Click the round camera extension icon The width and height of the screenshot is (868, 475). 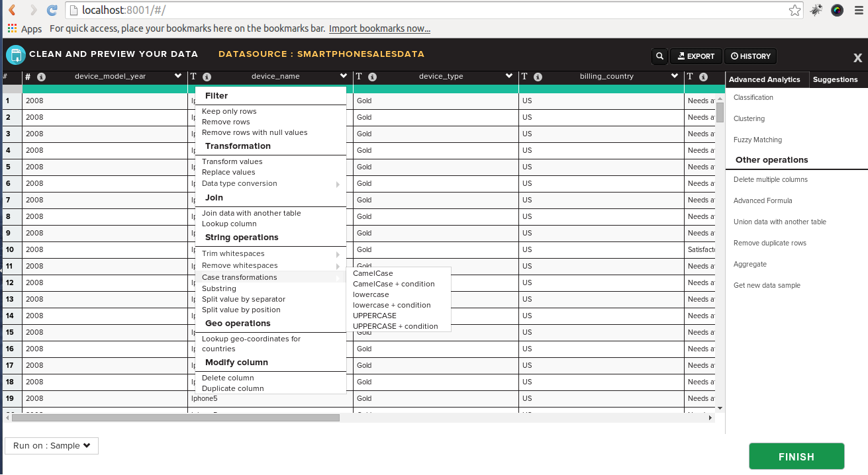(837, 10)
